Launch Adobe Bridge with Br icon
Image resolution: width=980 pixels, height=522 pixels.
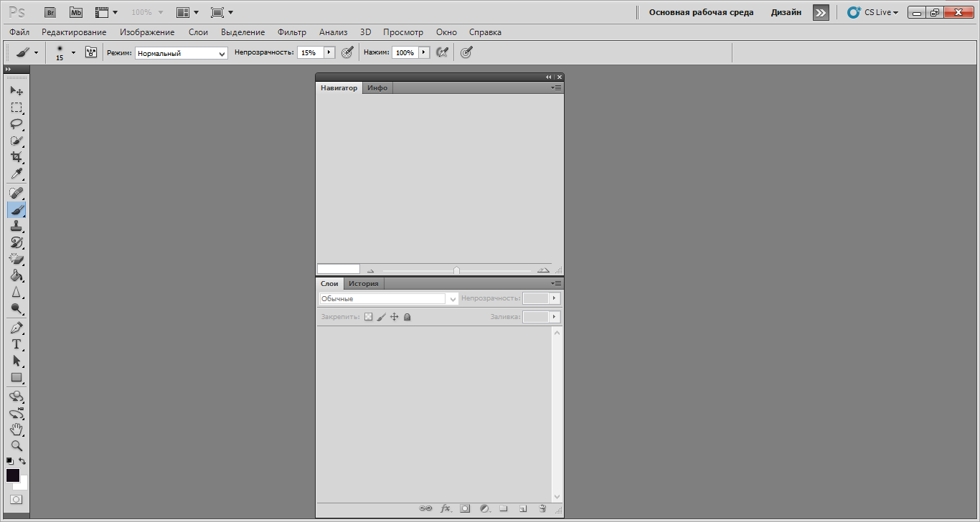50,12
